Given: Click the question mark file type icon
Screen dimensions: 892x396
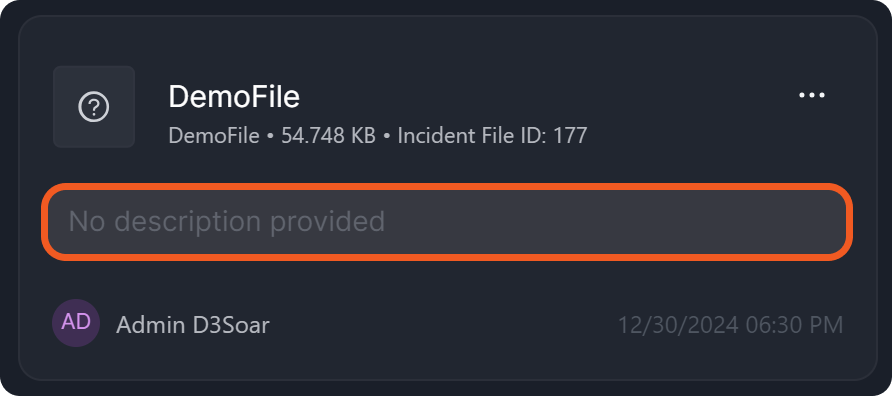Looking at the screenshot, I should coord(94,107).
